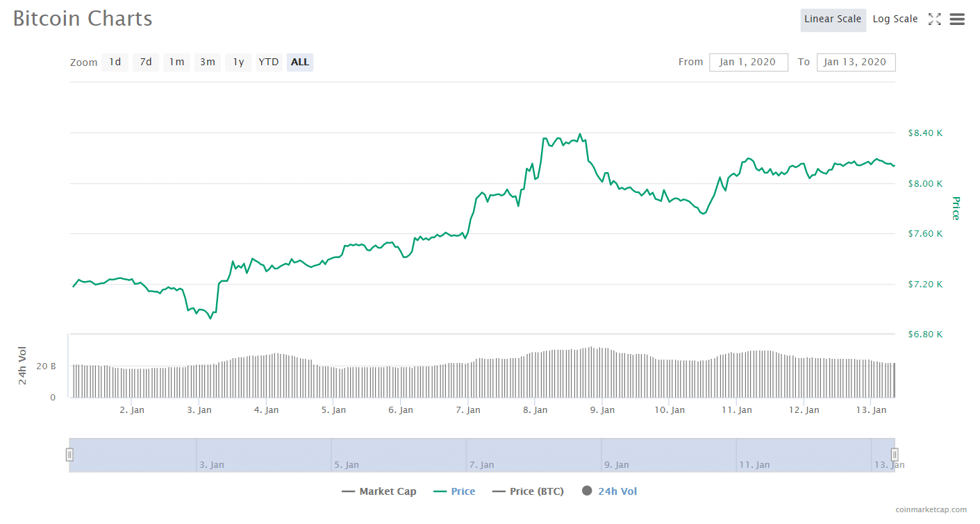The height and width of the screenshot is (524, 980).
Task: Choose the 1y zoom range
Action: 238,62
